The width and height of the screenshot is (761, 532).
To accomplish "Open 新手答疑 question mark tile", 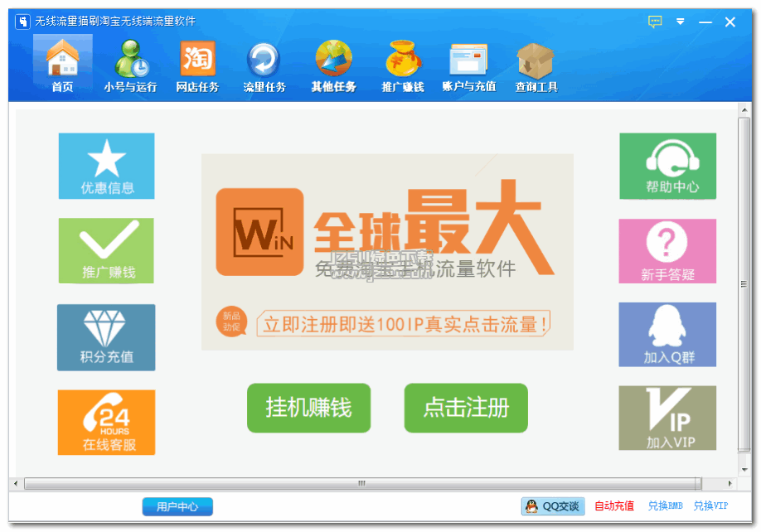I will click(667, 251).
